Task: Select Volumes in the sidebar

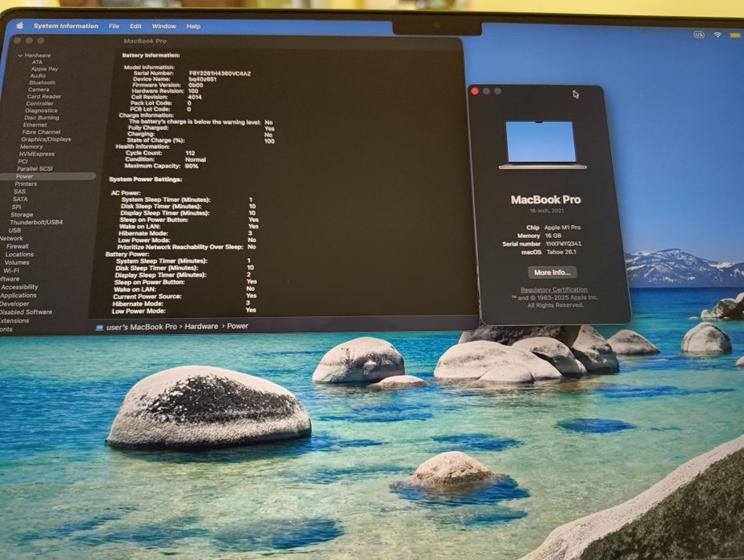Action: (x=17, y=263)
